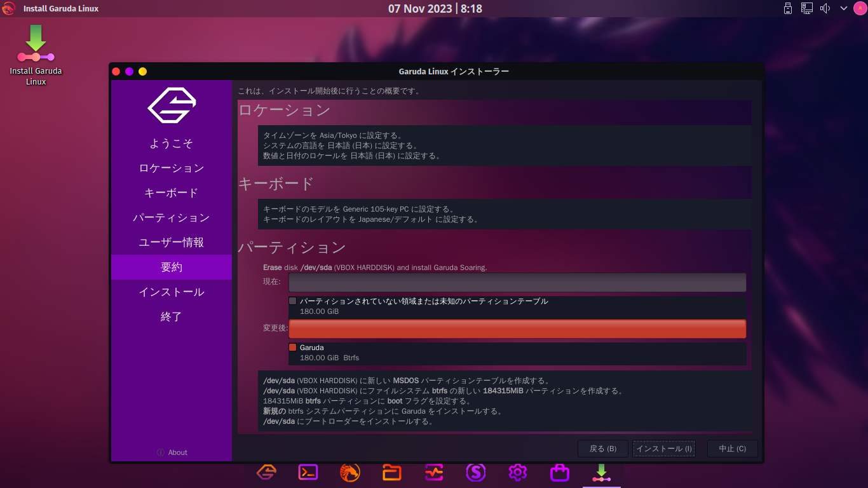The image size is (868, 488).
Task: Go to 終了 step in sidebar
Action: tap(172, 317)
